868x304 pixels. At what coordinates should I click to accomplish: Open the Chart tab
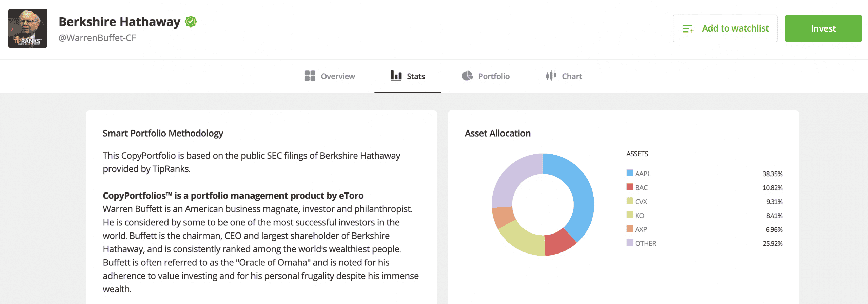point(564,76)
